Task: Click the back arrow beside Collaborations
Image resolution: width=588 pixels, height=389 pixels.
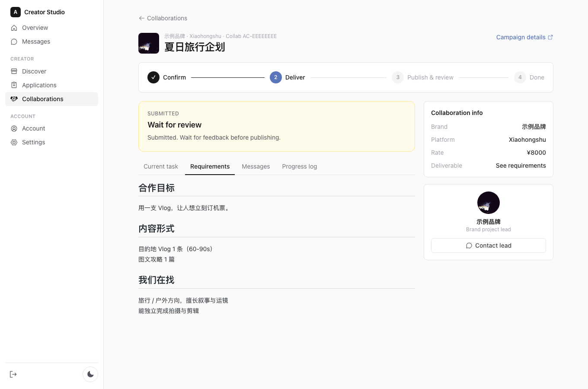Action: (141, 18)
